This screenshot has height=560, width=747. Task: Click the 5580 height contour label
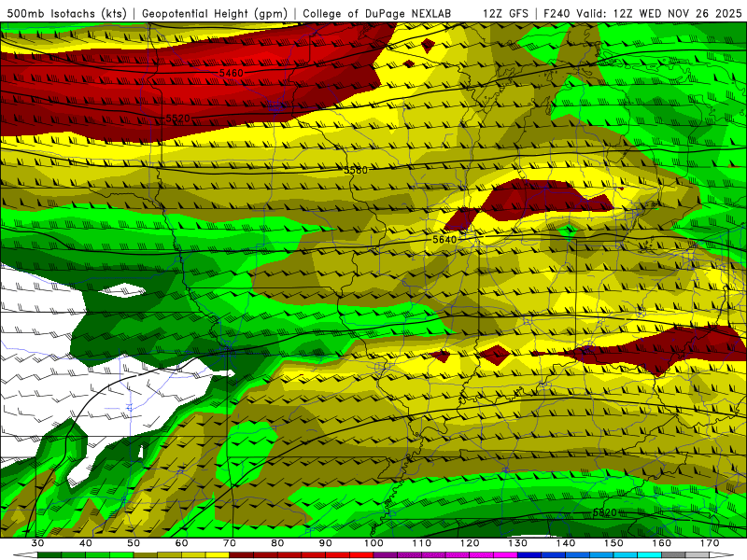click(x=356, y=170)
